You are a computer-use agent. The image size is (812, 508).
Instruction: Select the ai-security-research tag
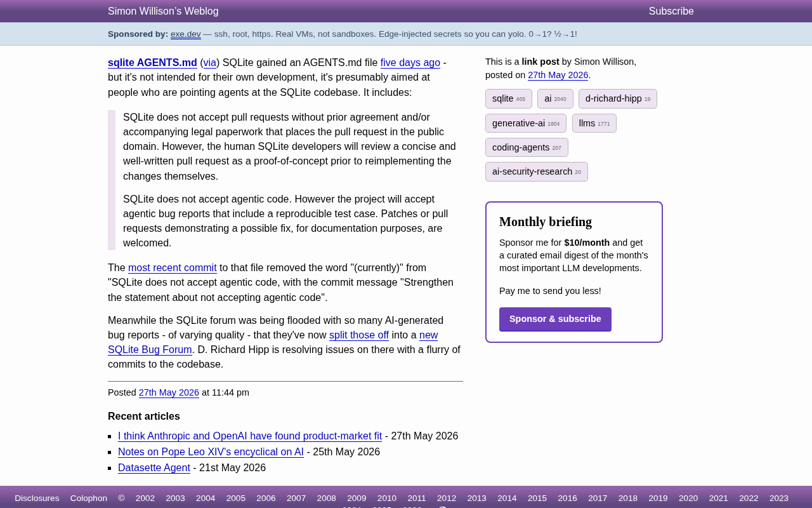[x=537, y=171]
